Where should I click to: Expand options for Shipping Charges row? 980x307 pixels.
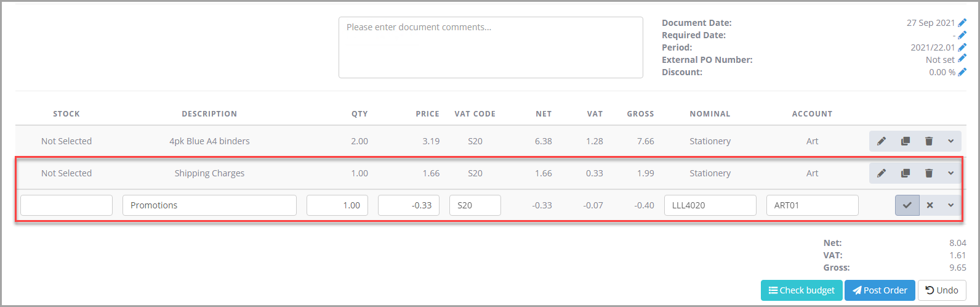950,173
